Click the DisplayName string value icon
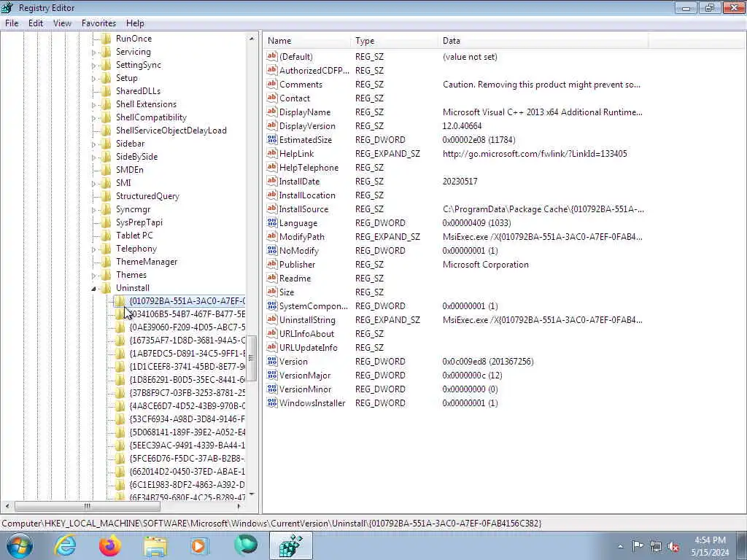 pos(272,112)
